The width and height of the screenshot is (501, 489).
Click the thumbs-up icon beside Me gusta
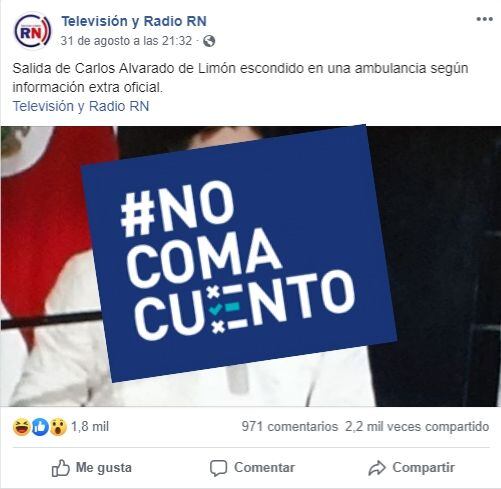[60, 468]
